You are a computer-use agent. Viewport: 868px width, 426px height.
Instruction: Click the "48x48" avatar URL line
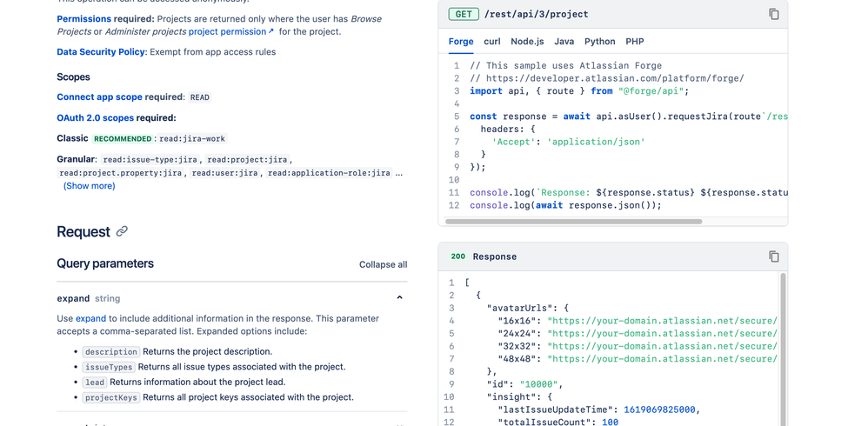point(638,358)
